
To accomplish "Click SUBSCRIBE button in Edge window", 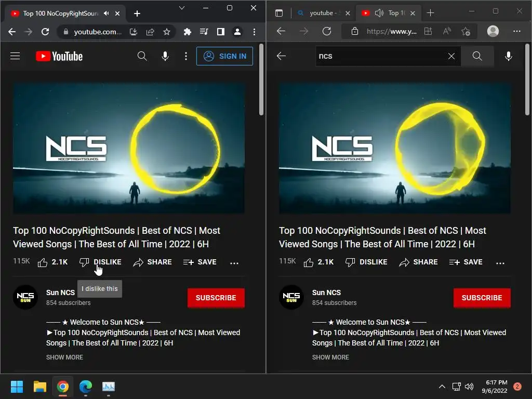I will 482,298.
